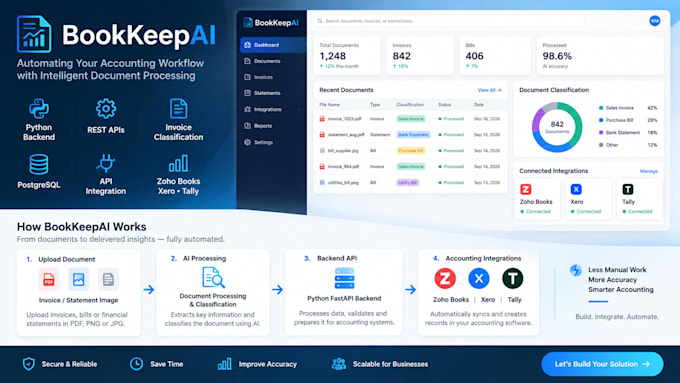Open Reports in the sidebar
680x383 pixels.
tap(273, 126)
